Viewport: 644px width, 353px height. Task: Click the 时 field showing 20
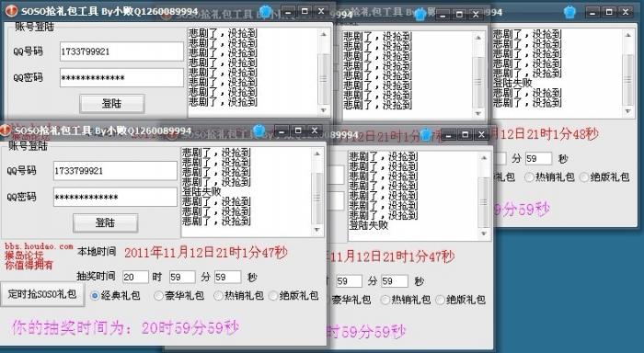point(135,277)
